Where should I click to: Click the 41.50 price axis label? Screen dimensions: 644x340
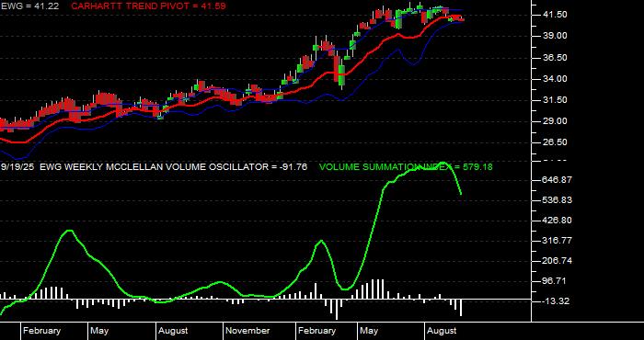coord(556,15)
